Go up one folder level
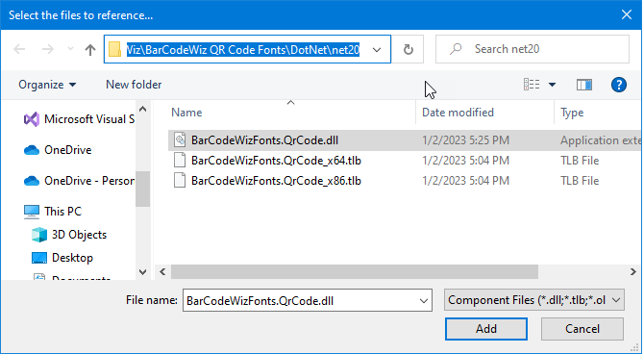 [x=90, y=50]
